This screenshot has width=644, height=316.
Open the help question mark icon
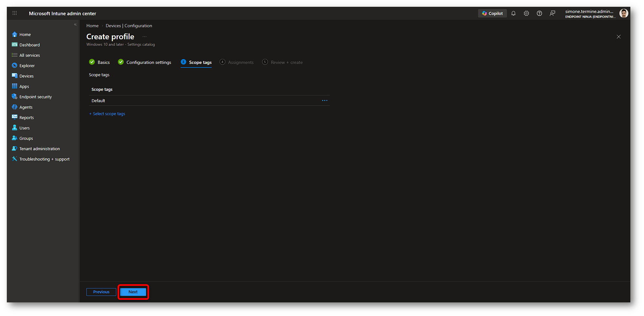tap(539, 13)
